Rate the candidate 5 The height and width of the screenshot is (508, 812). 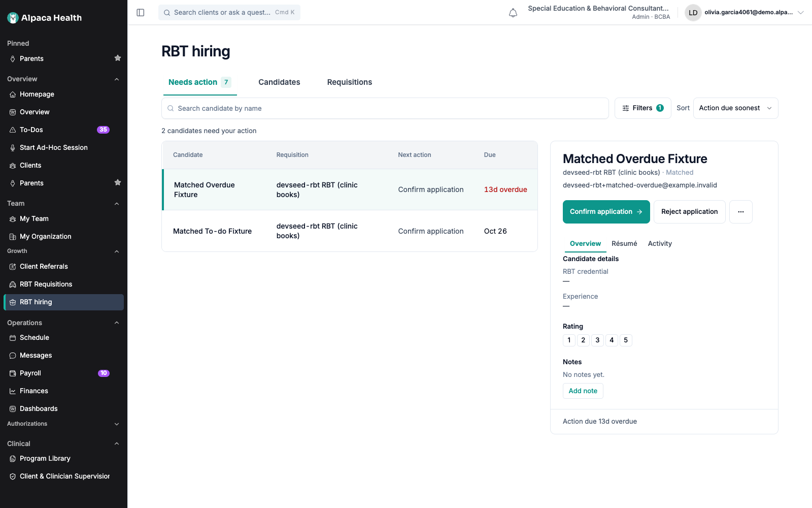[x=626, y=340]
